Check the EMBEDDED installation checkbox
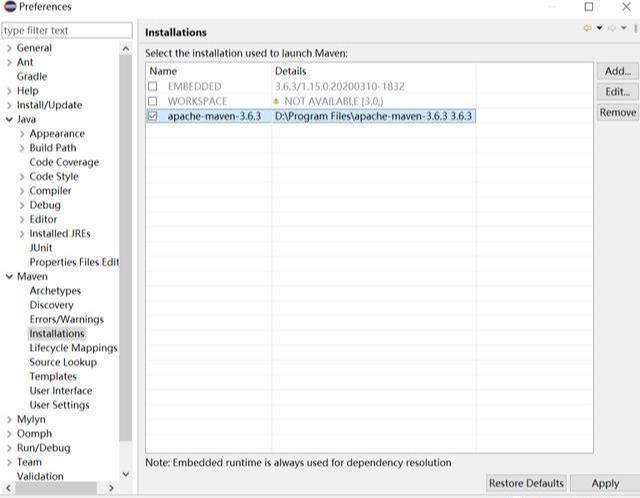Screen dimensions: 640x498 point(153,86)
